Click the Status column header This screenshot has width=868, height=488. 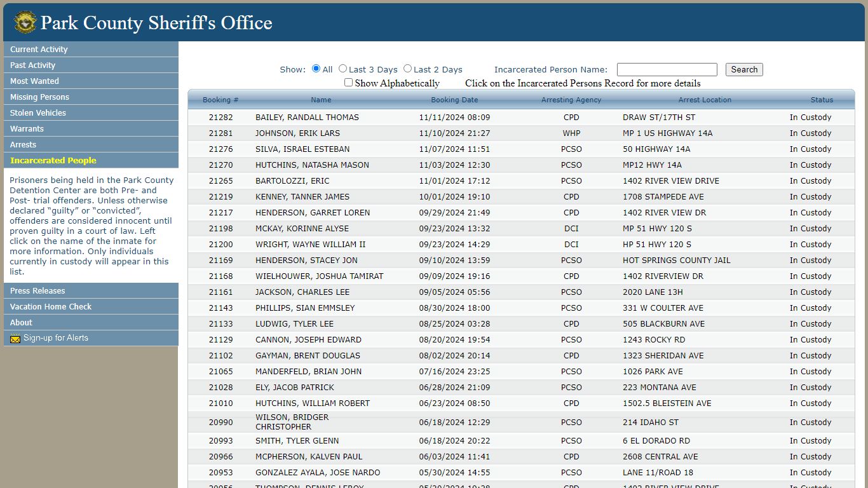822,100
